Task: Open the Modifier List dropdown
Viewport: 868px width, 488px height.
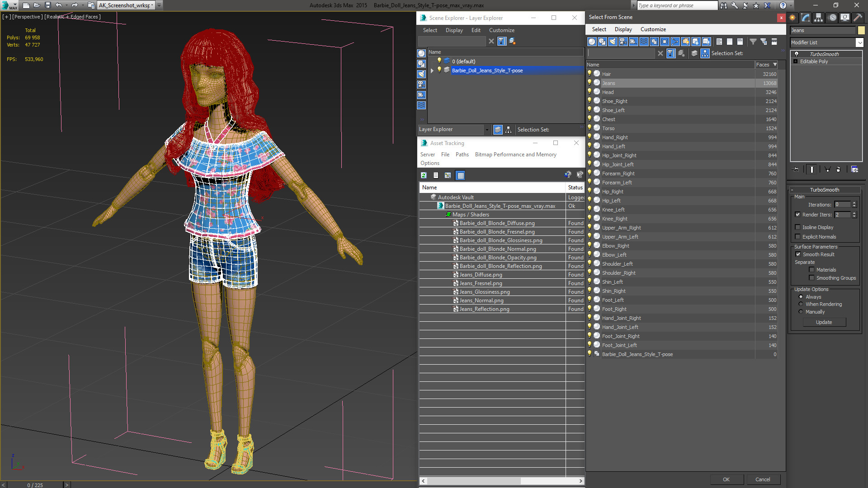Action: coord(859,42)
